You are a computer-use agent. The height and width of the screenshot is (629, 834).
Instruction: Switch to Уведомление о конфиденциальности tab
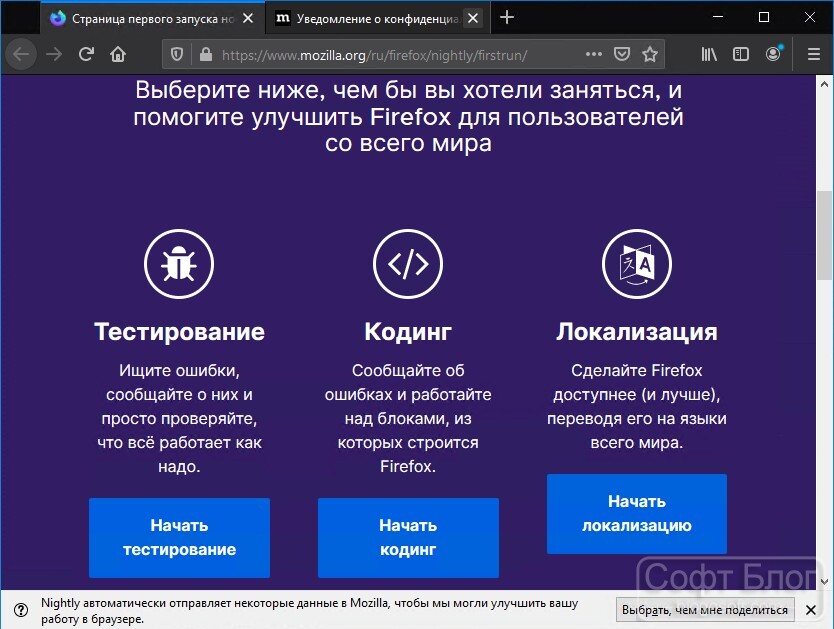tap(378, 19)
